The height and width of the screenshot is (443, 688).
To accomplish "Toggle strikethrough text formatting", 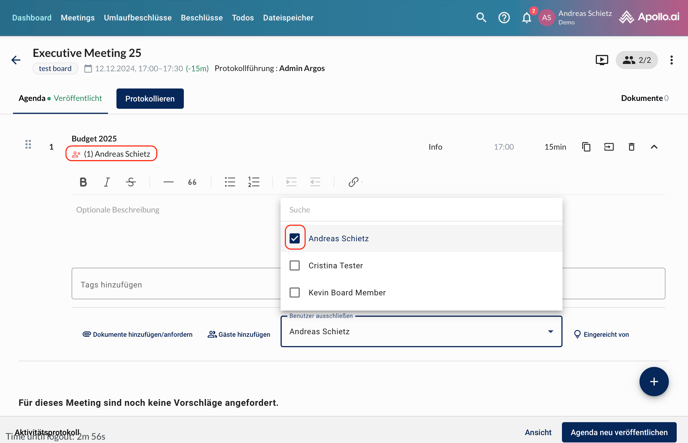I will (131, 182).
